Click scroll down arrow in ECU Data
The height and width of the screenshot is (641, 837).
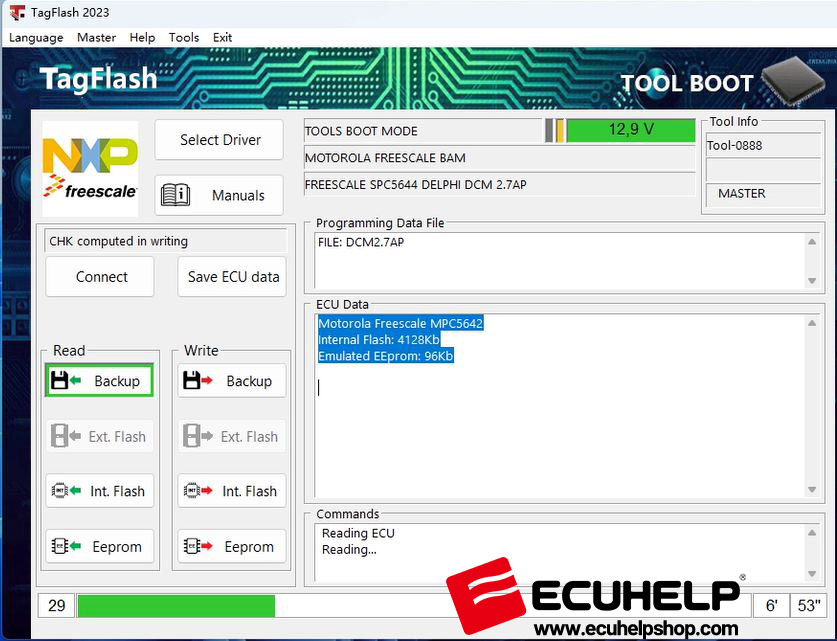(812, 489)
